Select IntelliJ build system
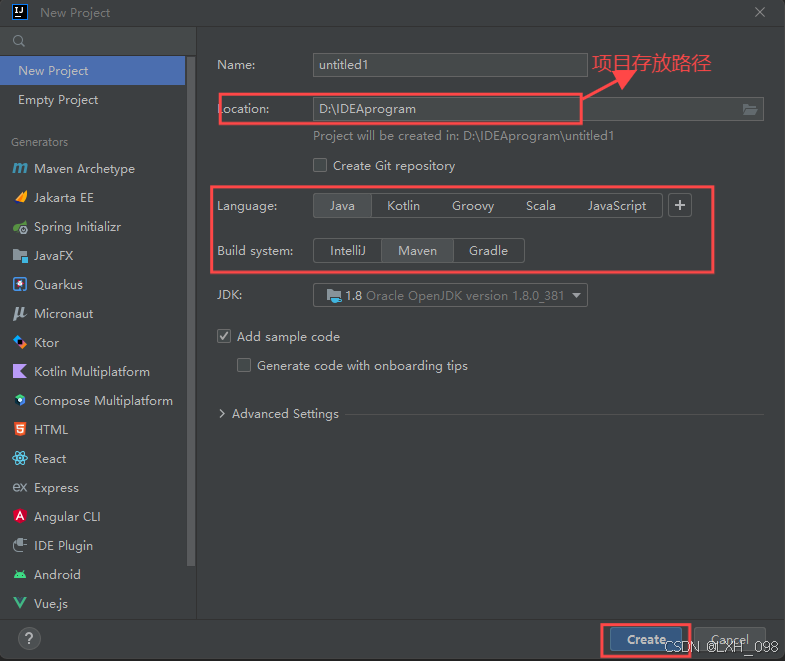Screen dimensions: 785x661 point(347,250)
